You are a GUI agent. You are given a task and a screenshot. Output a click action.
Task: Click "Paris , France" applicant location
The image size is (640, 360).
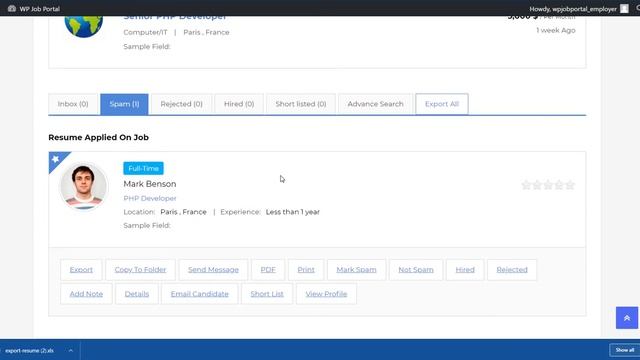pyautogui.click(x=183, y=212)
